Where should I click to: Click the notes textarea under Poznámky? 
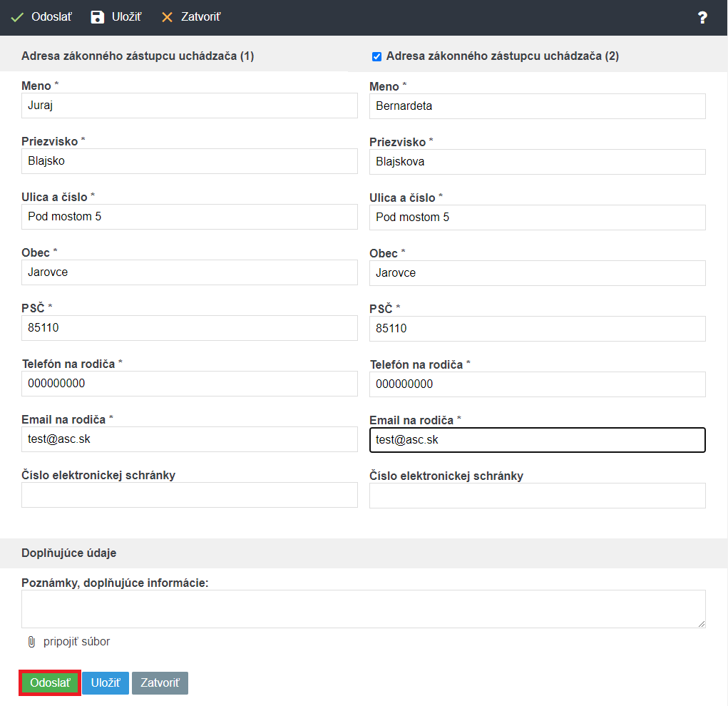(363, 609)
